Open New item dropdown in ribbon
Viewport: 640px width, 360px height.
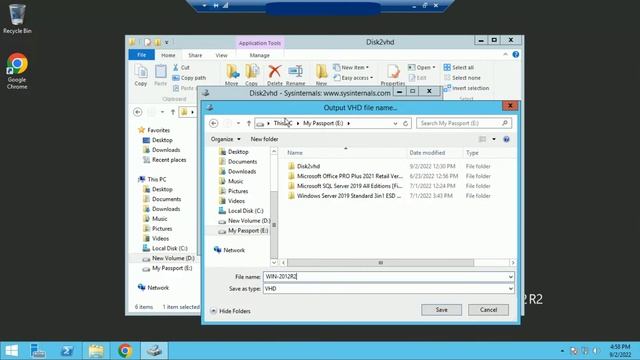pyautogui.click(x=351, y=67)
